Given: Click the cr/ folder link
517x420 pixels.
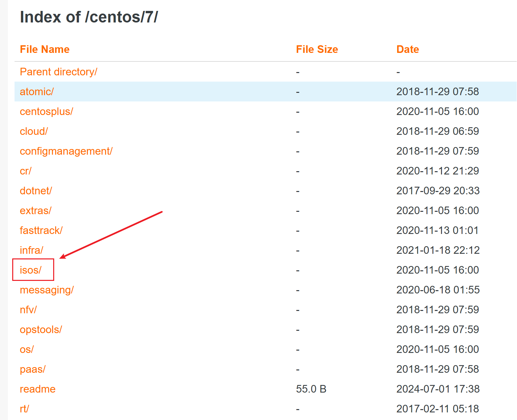Looking at the screenshot, I should [25, 171].
